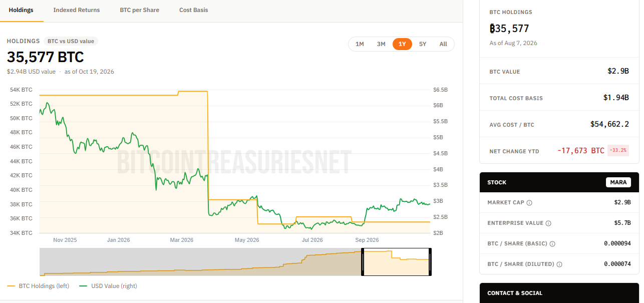The image size is (644, 303).
Task: Grab the left handle of the range navigator
Action: pyautogui.click(x=363, y=262)
